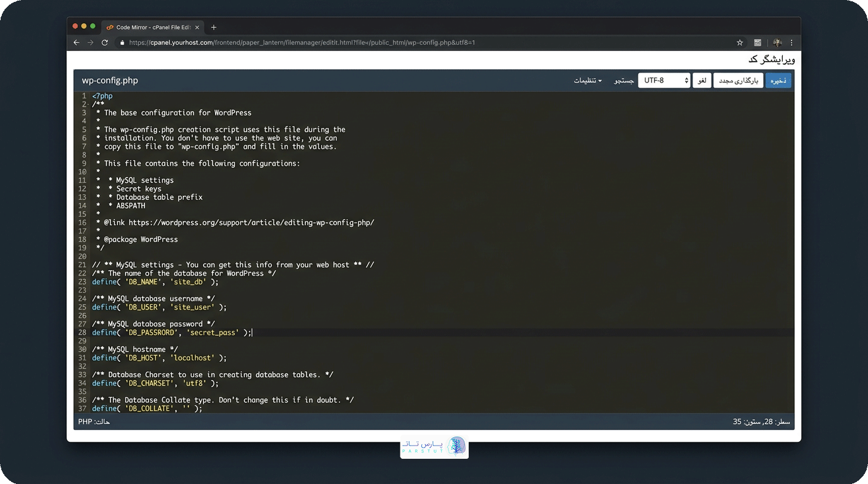Click line number 28 in gutter

(x=82, y=333)
